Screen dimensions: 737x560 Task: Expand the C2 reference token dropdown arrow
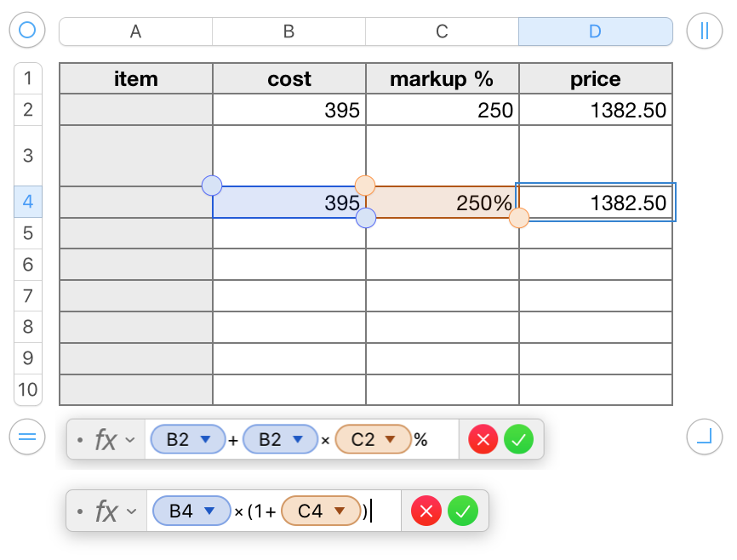pyautogui.click(x=391, y=440)
